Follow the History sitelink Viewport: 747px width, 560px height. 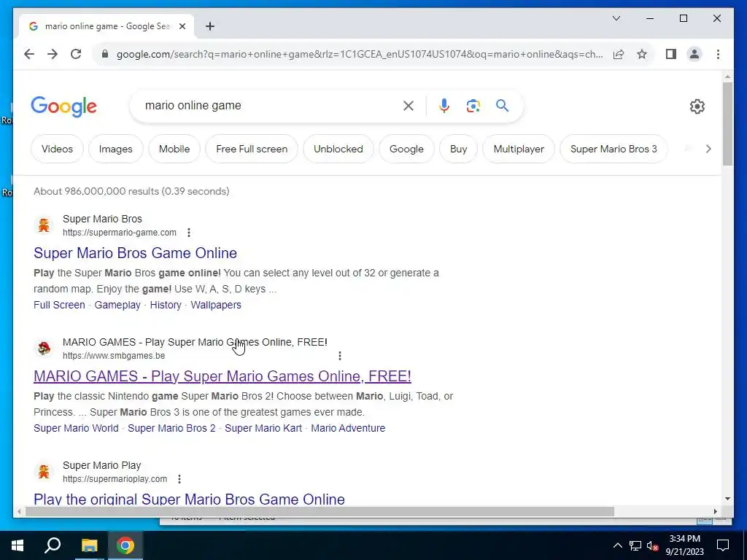166,305
